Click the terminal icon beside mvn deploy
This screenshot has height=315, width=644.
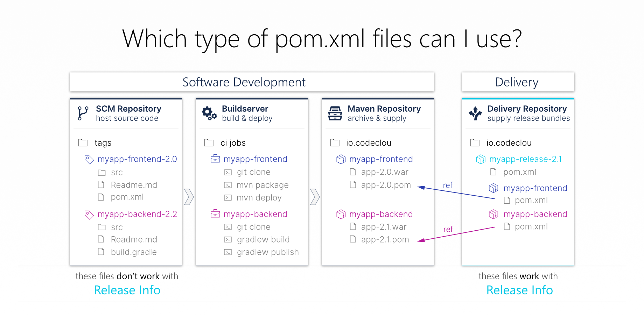[228, 198]
